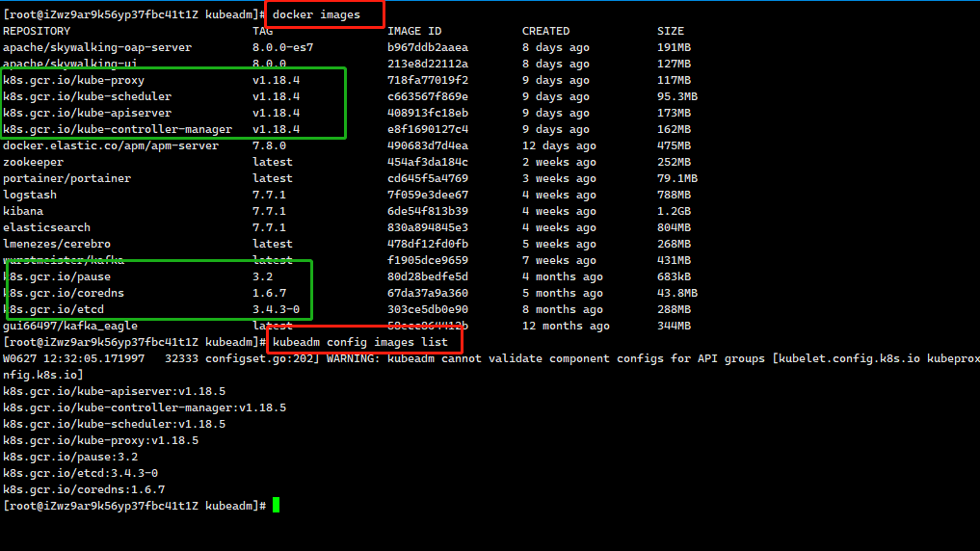Viewport: 980px width, 551px height.
Task: Select the REPOSITORY column header
Action: coord(37,31)
